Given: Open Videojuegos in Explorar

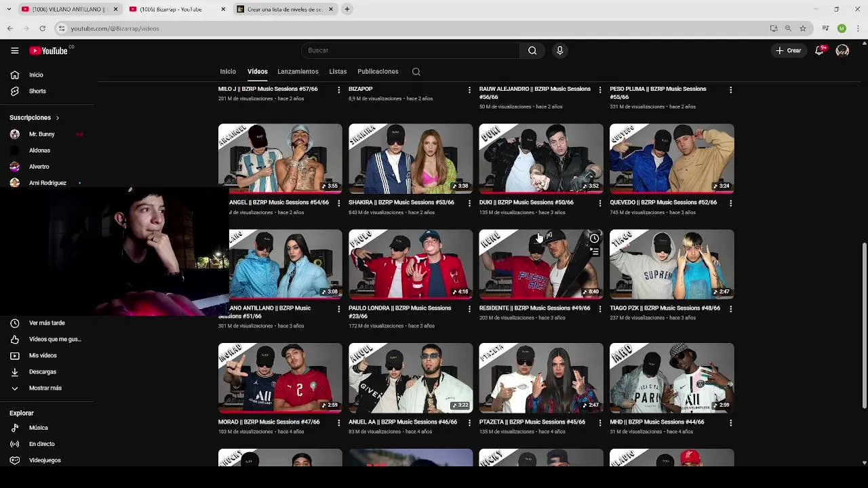Looking at the screenshot, I should coord(46,460).
